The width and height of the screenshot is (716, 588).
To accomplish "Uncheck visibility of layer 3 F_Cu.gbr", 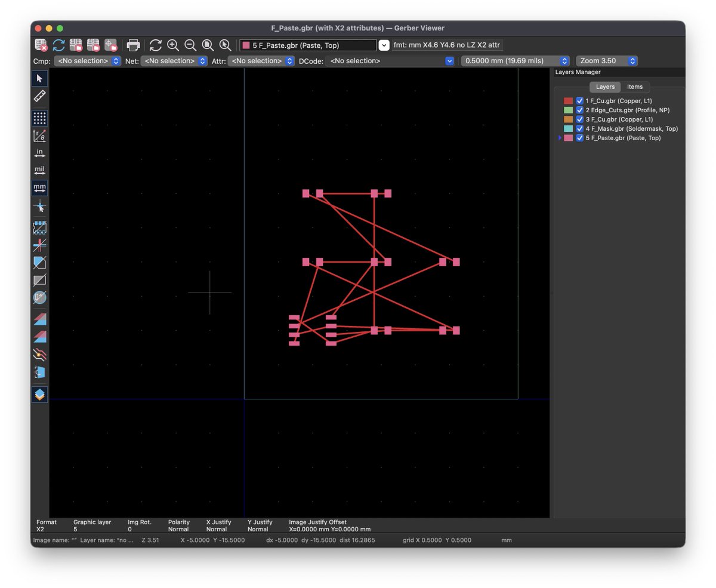I will (579, 119).
